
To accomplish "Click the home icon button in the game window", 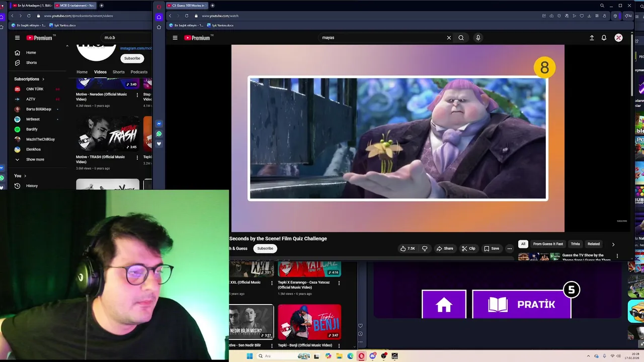I will point(444,304).
